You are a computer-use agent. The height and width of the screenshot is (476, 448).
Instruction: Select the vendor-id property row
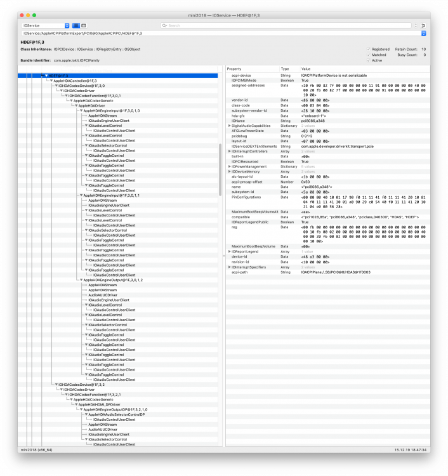click(x=328, y=100)
